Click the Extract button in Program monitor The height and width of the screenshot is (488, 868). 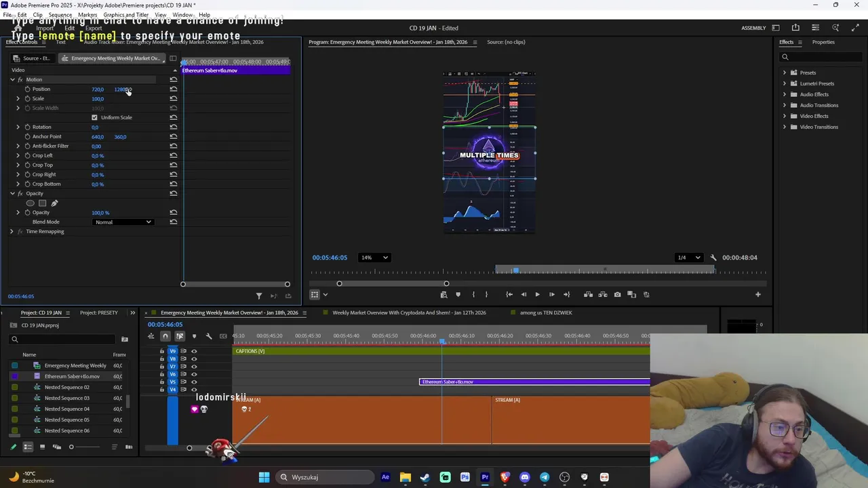[602, 295]
